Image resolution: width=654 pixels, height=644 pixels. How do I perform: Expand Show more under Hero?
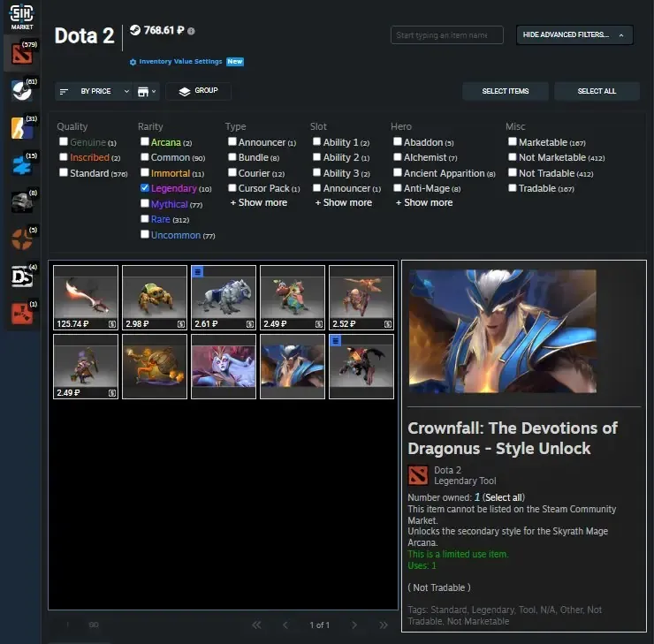pyautogui.click(x=424, y=202)
